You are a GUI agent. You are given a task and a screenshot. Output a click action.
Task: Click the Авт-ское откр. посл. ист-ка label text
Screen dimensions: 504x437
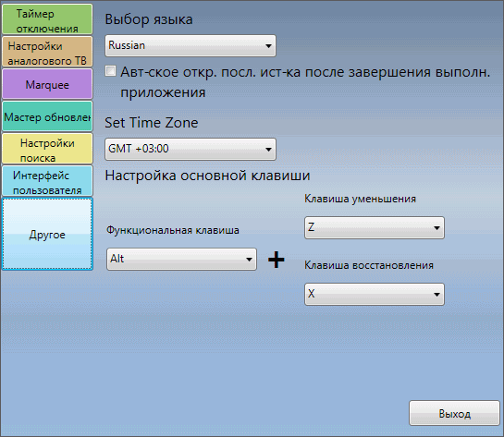pos(305,82)
